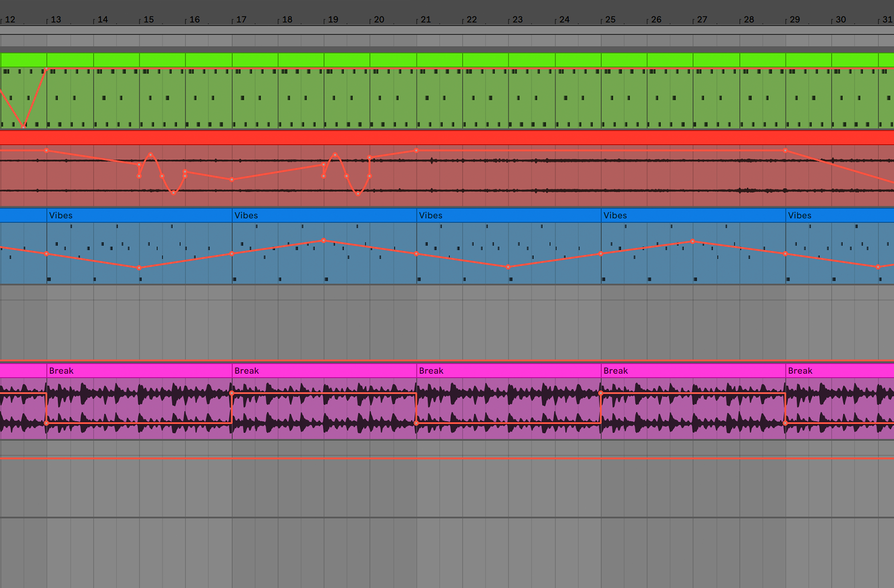This screenshot has width=894, height=588.
Task: Click lowest red automation dip point before bar 16
Action: 173,193
